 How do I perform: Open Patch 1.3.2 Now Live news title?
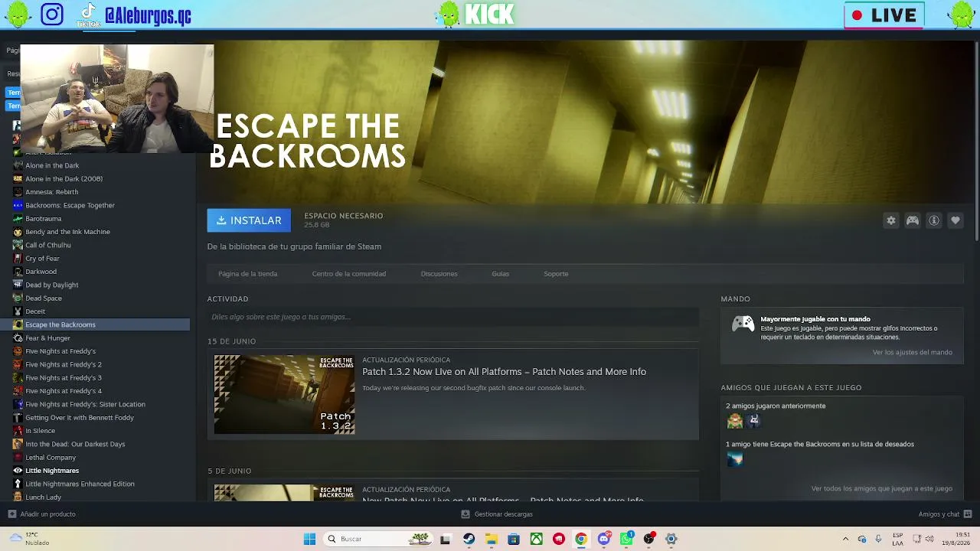pyautogui.click(x=504, y=372)
